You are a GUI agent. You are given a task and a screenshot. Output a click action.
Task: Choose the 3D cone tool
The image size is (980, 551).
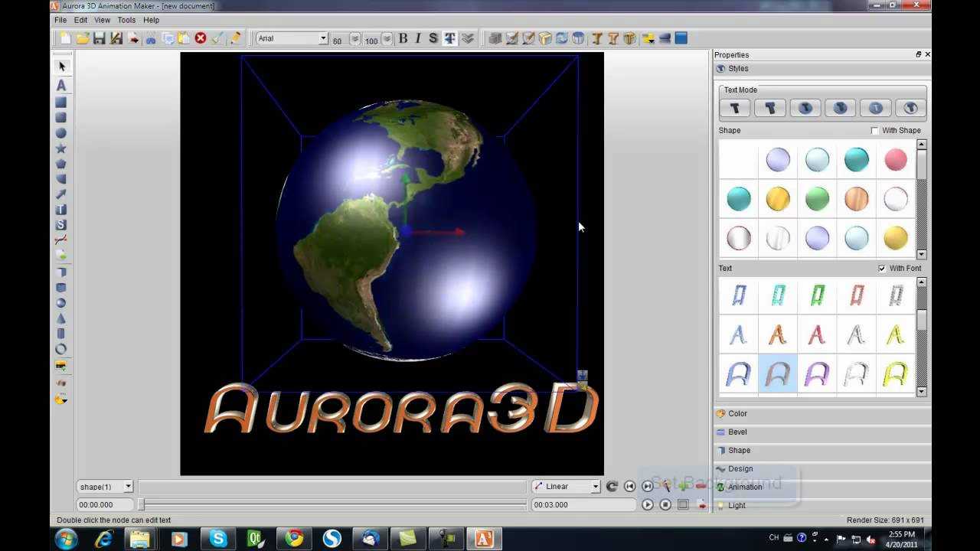click(61, 318)
